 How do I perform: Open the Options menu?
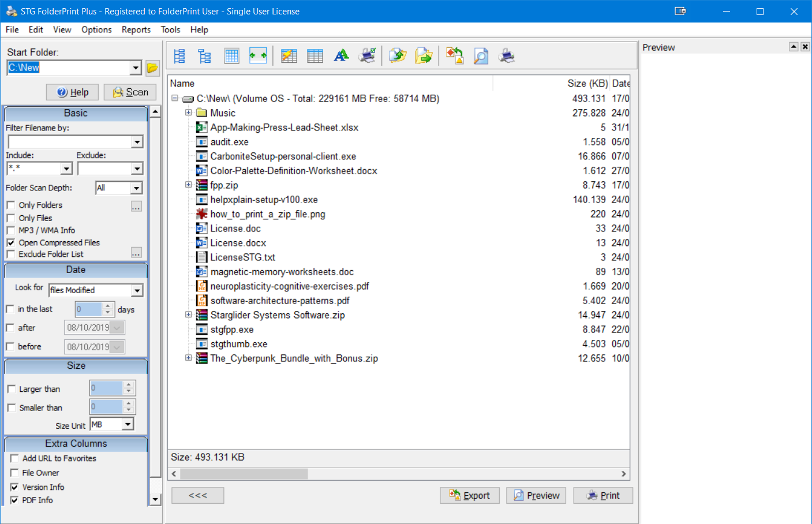pos(96,29)
